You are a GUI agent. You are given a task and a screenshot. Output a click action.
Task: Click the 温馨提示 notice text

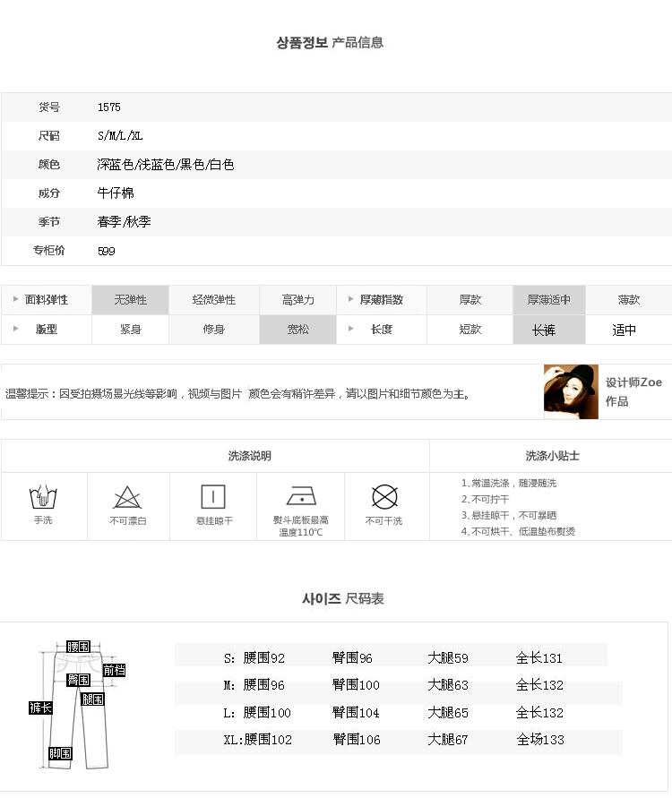[237, 393]
